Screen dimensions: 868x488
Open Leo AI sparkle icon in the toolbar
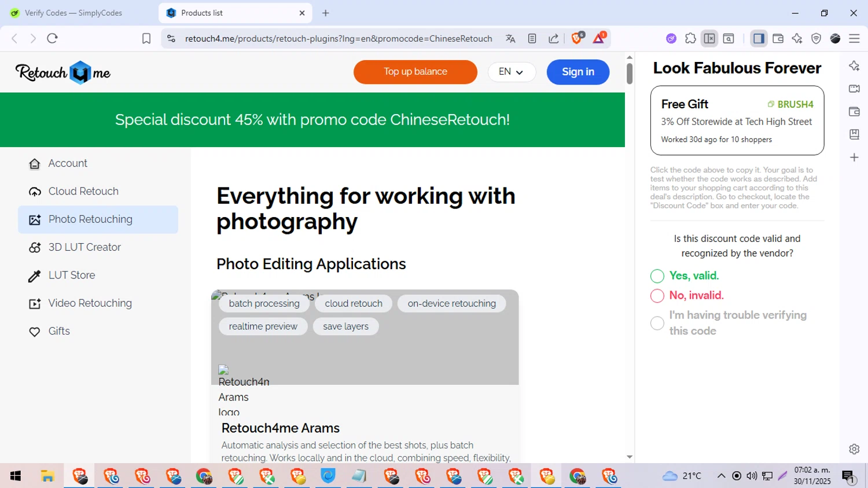(x=797, y=38)
